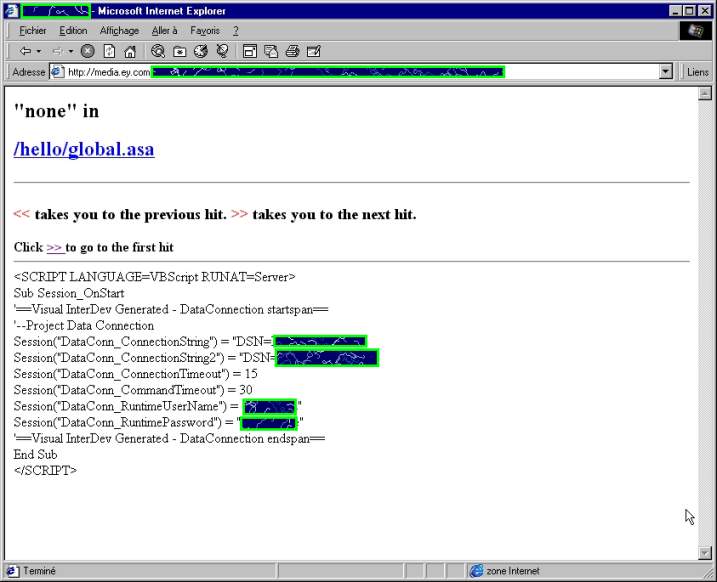Click the DataConn_ConnectionString") = line
The width and height of the screenshot is (717, 582).
click(x=190, y=342)
